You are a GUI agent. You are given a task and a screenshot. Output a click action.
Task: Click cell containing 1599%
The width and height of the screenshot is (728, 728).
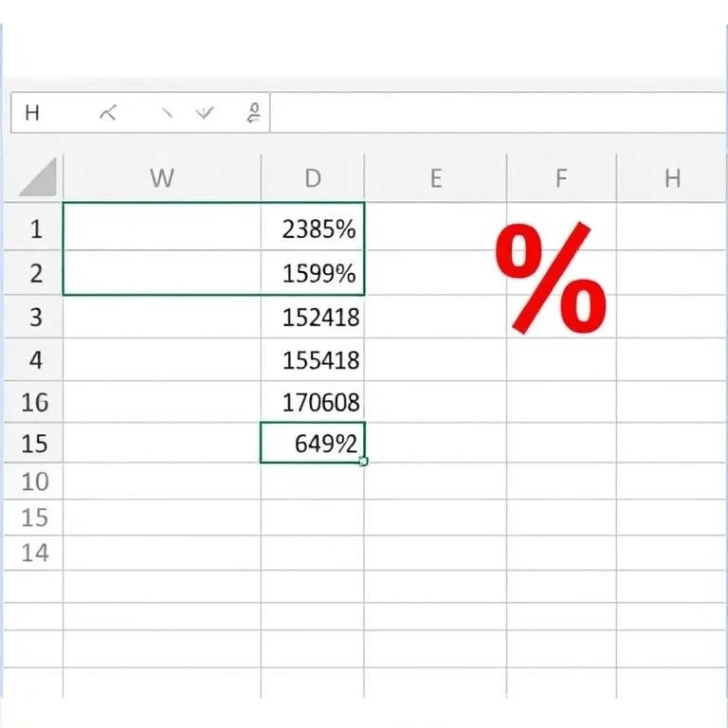click(313, 274)
